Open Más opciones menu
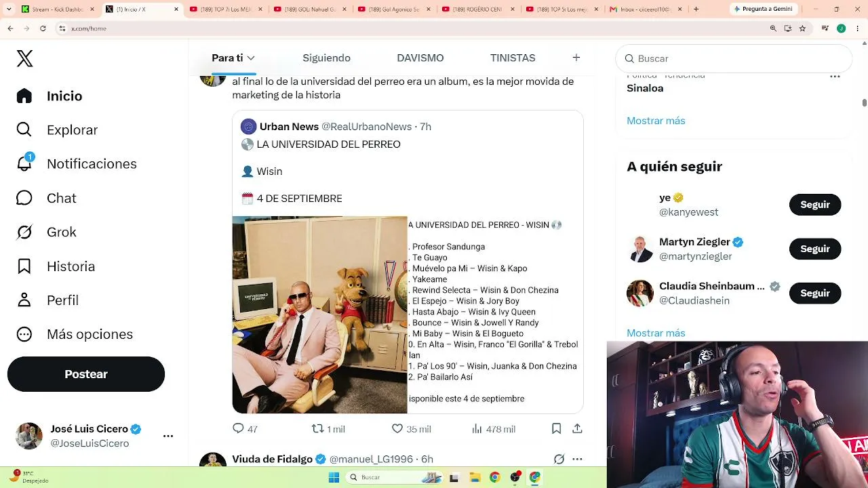The height and width of the screenshot is (488, 868). pos(75,334)
